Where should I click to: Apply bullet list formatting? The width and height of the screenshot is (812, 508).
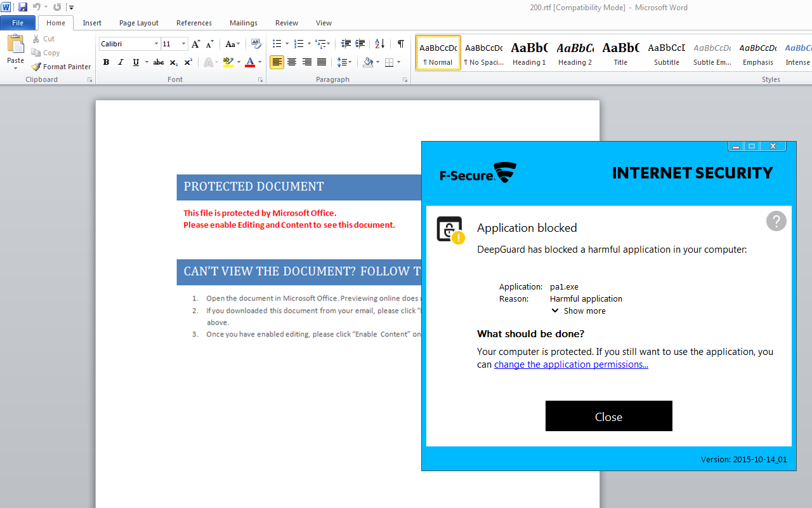coord(275,43)
